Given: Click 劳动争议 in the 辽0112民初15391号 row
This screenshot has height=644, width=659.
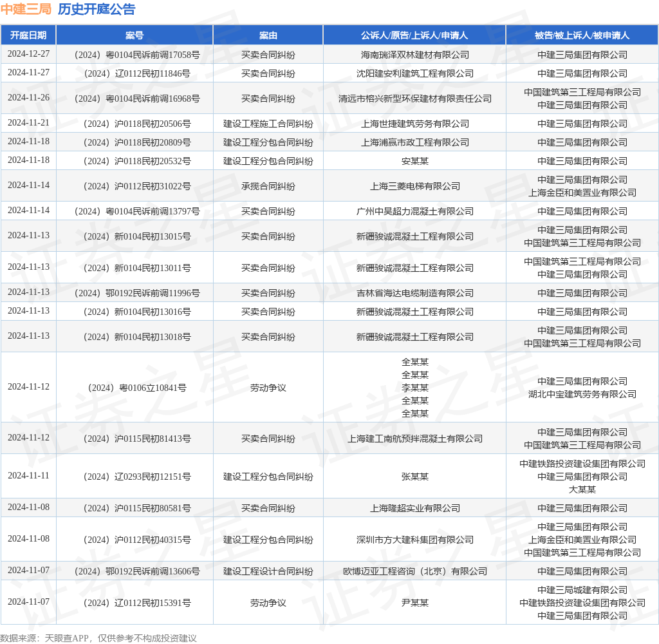Looking at the screenshot, I should click(268, 603).
